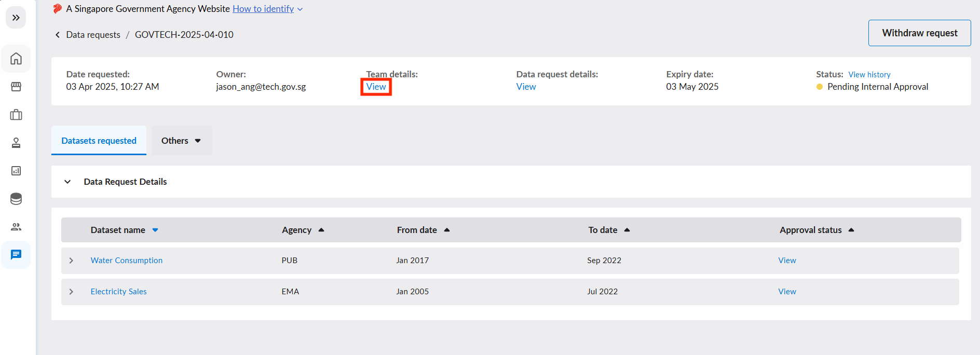Open the approval stamp sidebar icon
The image size is (980, 355).
pyautogui.click(x=16, y=143)
